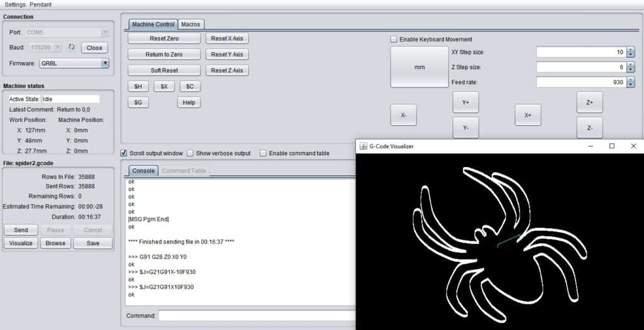Screen dimensions: 644x330
Task: Click the Rows In File 35888 value
Action: coord(86,177)
